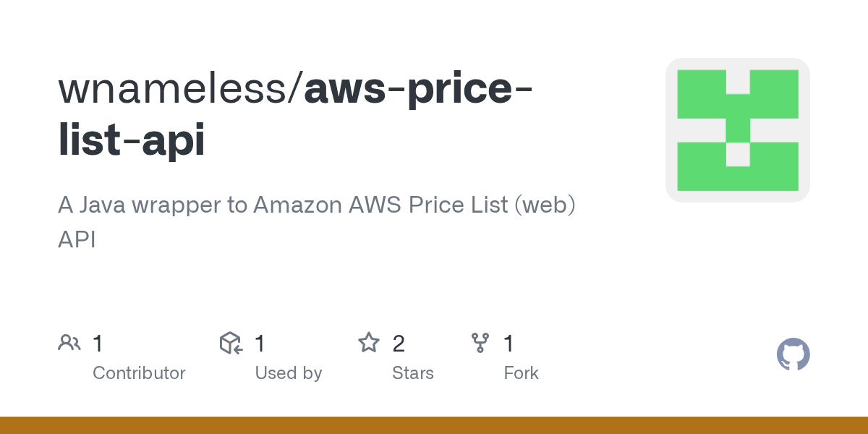The width and height of the screenshot is (868, 434).
Task: Click "list-api" on the title's second line
Action: coord(132,140)
